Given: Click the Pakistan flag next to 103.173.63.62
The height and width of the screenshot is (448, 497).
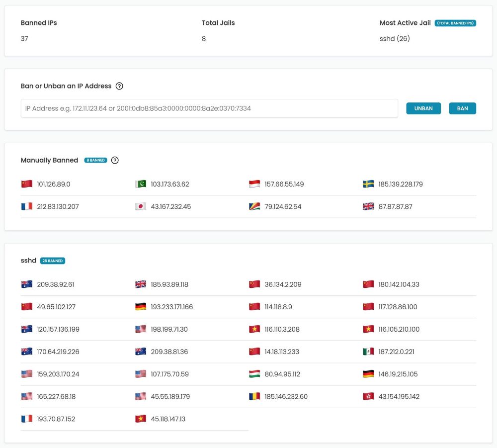Looking at the screenshot, I should point(140,184).
